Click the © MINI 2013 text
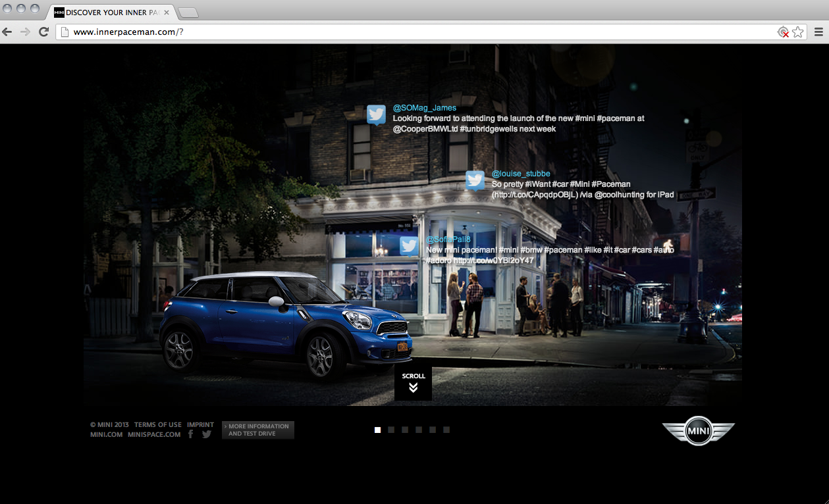Image resolution: width=829 pixels, height=504 pixels. pos(109,425)
